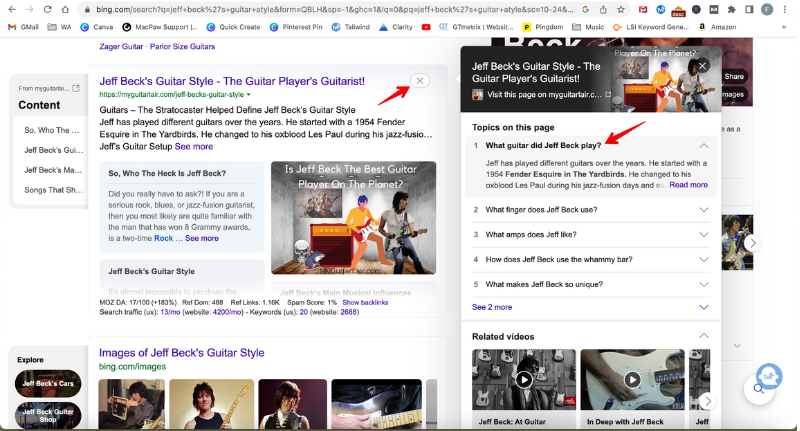
Task: Play the 'In Deep with Jeff Beck' video
Action: (632, 379)
